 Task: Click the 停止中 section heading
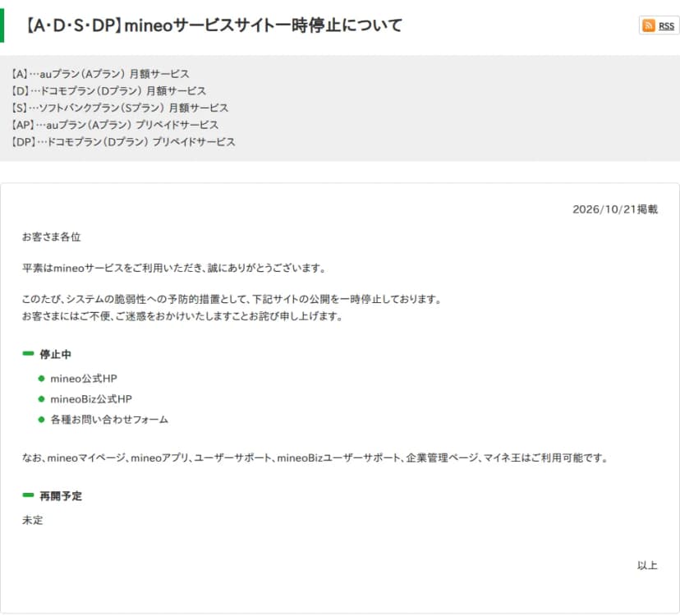[x=55, y=355]
